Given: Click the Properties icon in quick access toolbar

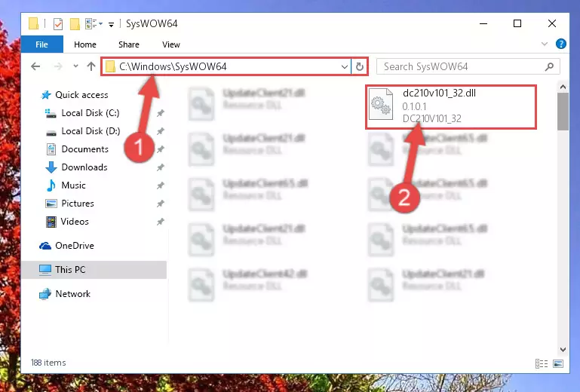Looking at the screenshot, I should click(58, 24).
